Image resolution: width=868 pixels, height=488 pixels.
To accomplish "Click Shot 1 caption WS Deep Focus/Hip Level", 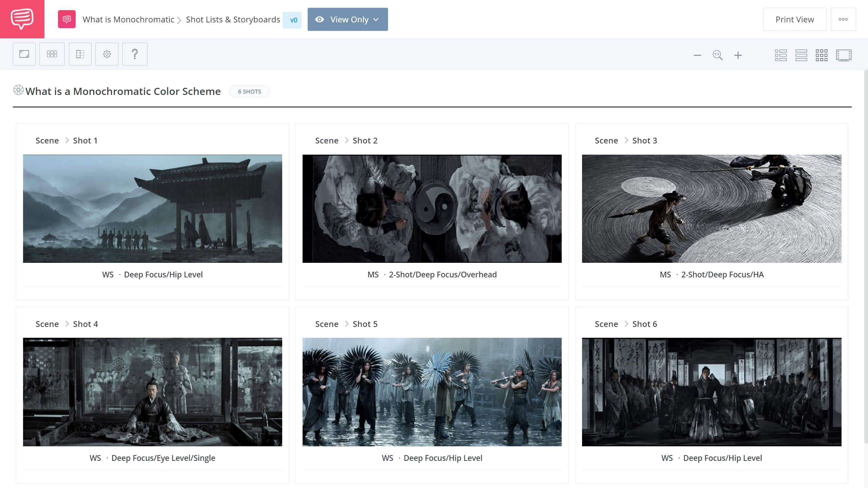I will [152, 275].
